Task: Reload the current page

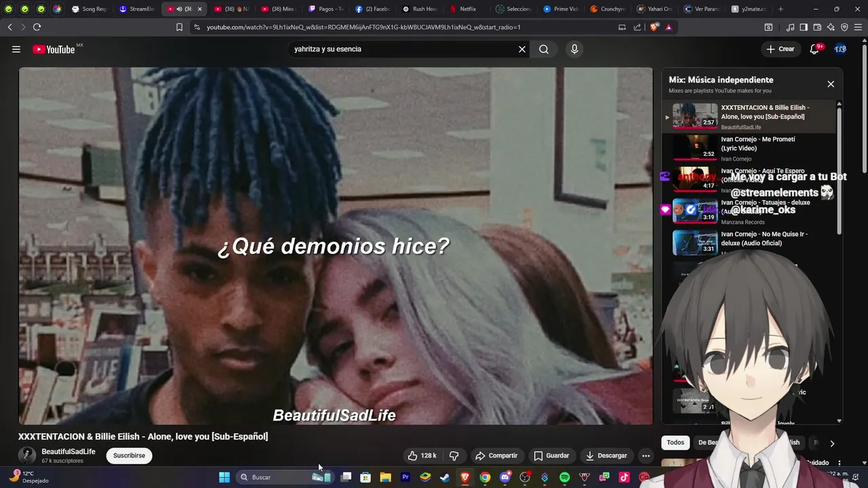Action: pos(37,27)
